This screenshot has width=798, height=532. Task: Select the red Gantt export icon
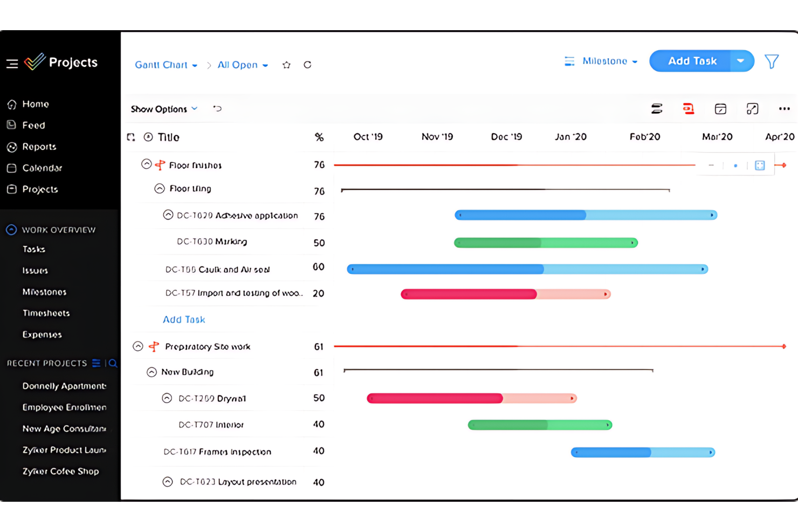tap(689, 108)
